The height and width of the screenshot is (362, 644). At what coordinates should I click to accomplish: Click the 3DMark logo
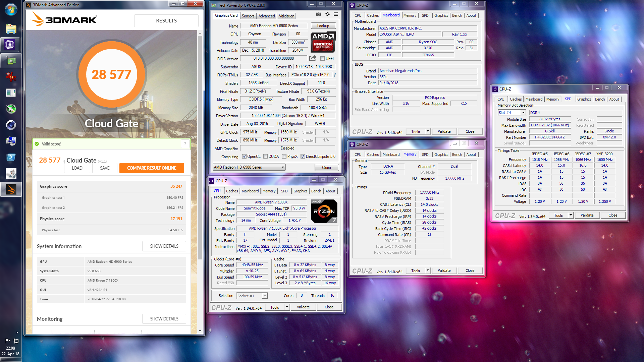(64, 19)
